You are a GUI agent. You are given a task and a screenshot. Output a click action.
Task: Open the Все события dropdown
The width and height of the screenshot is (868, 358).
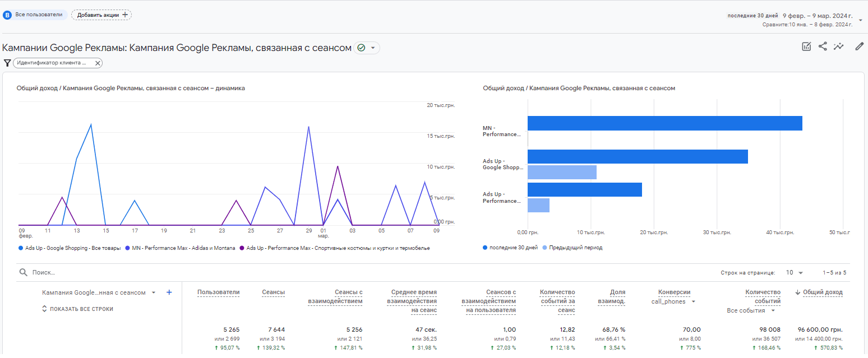tap(773, 310)
